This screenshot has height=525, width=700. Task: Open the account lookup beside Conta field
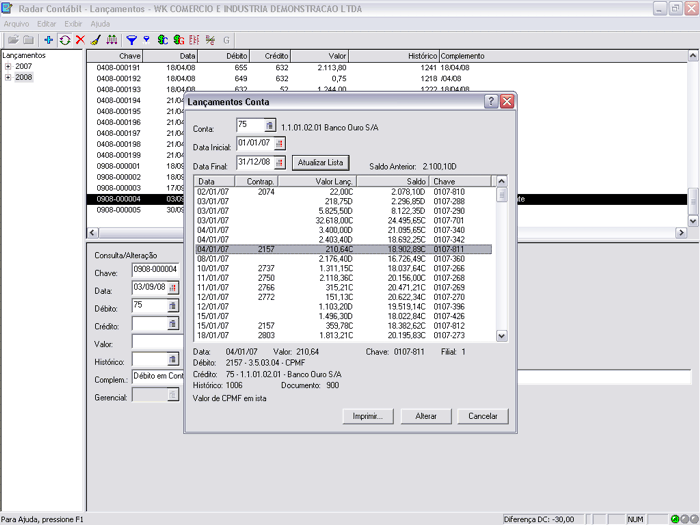click(x=270, y=125)
